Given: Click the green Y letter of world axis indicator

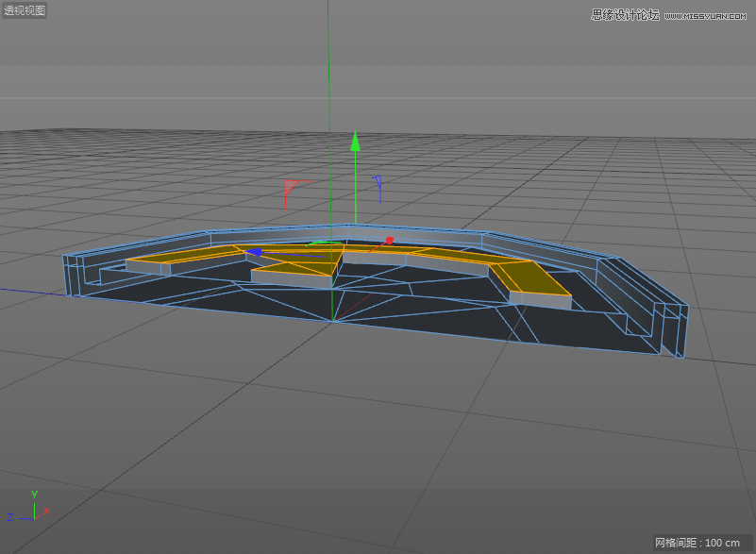Looking at the screenshot, I should click(x=34, y=494).
